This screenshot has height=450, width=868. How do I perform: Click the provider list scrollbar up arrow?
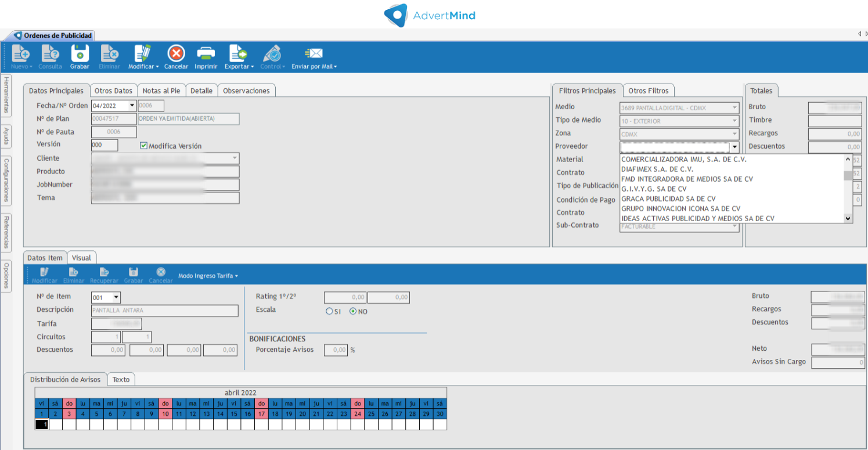pyautogui.click(x=848, y=159)
